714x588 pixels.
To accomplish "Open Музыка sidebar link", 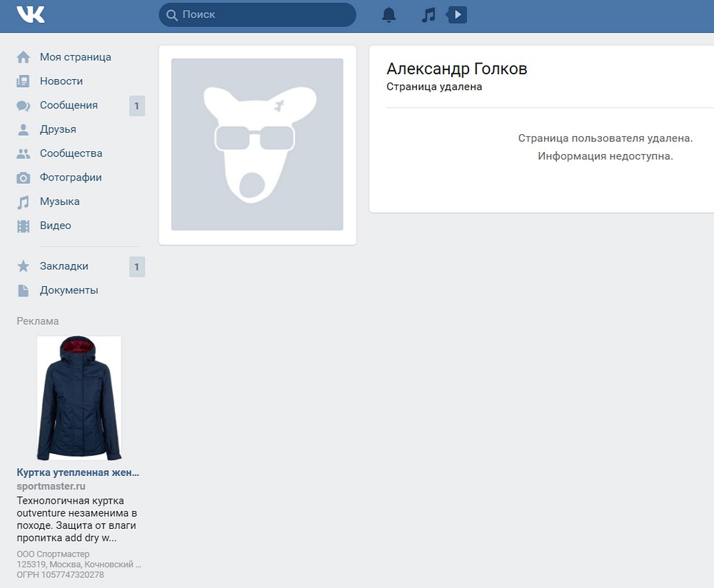I will click(60, 201).
